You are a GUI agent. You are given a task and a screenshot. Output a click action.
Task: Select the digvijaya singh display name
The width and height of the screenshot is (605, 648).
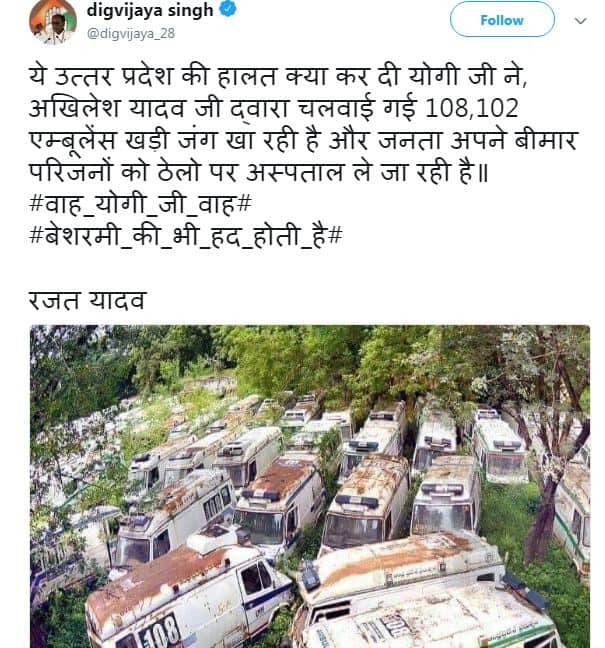[150, 10]
